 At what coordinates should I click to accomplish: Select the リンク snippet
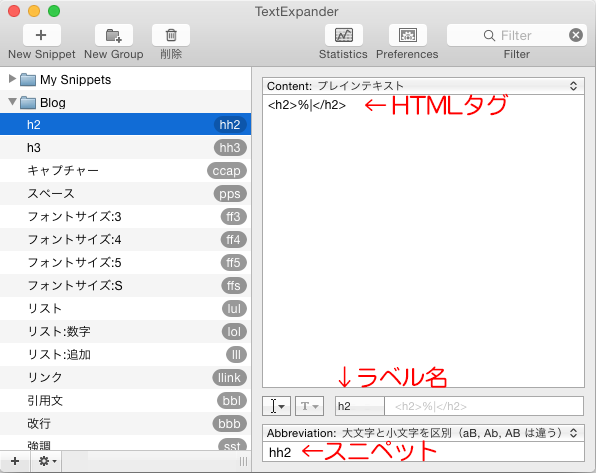125,377
